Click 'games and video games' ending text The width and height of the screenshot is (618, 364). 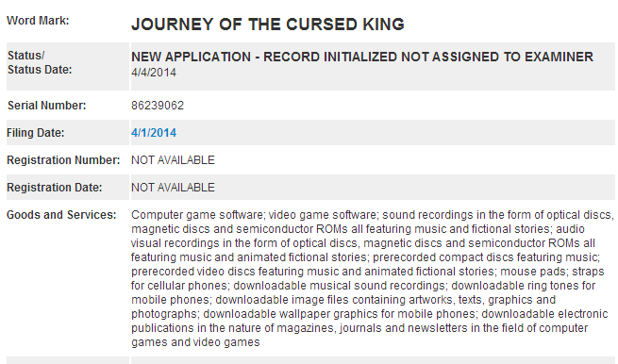point(195,342)
